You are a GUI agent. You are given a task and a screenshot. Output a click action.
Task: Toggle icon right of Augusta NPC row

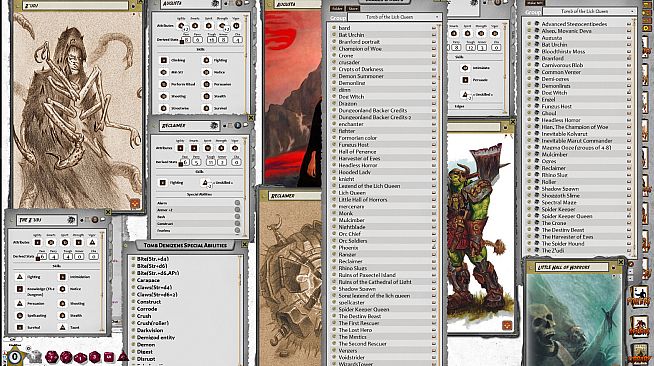(629, 38)
